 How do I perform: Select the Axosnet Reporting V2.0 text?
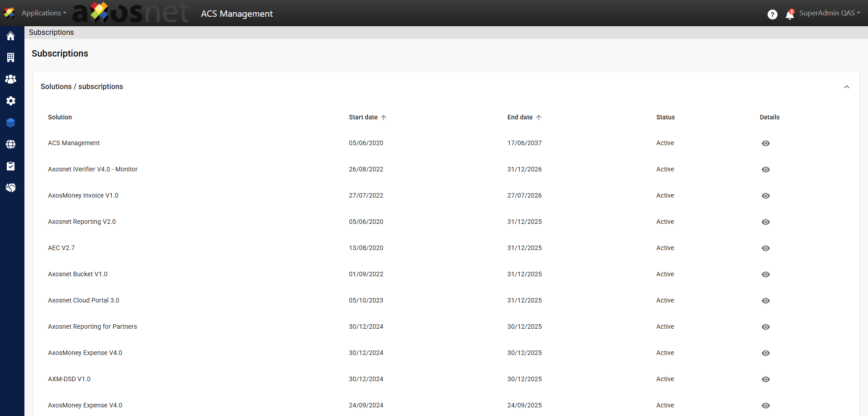point(82,222)
